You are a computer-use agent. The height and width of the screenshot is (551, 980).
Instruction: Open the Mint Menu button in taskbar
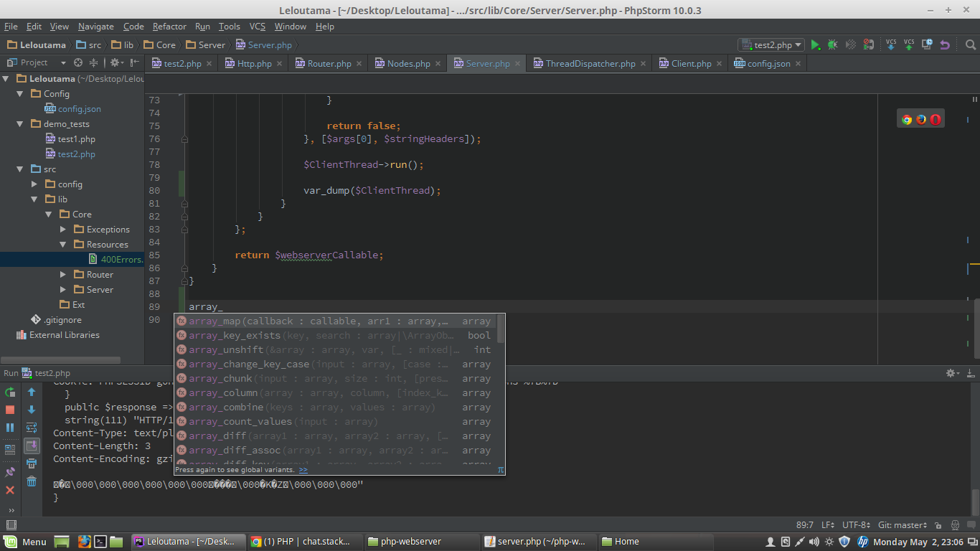point(26,542)
